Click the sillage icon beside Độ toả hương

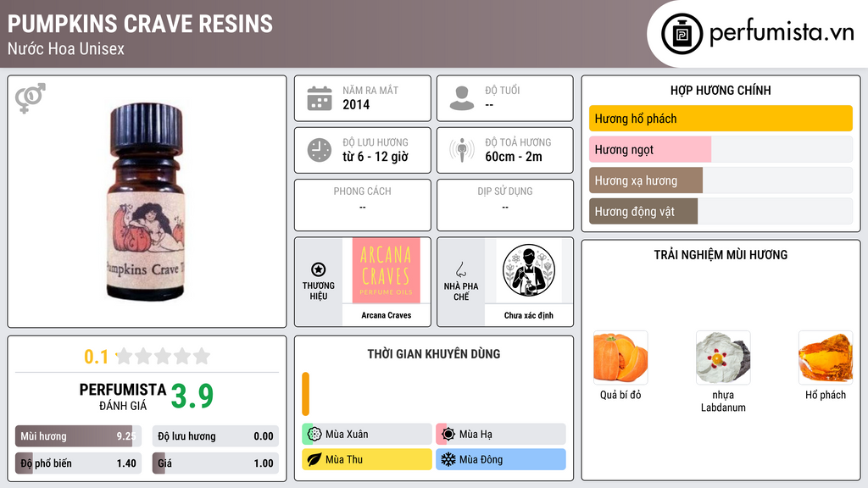[462, 150]
